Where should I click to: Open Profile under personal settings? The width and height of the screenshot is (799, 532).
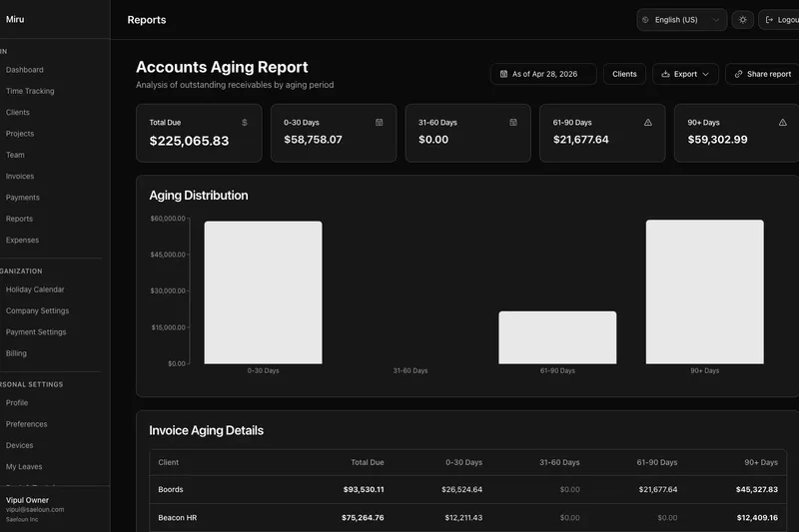point(17,402)
